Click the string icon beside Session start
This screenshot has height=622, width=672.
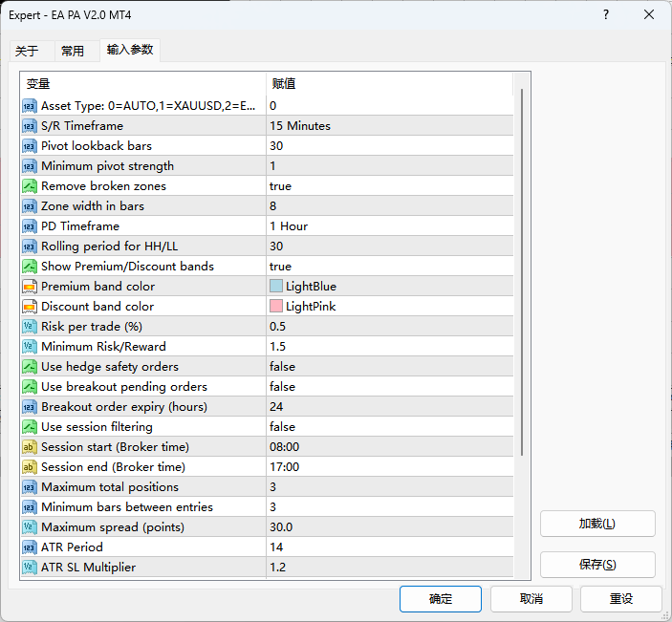coord(30,447)
